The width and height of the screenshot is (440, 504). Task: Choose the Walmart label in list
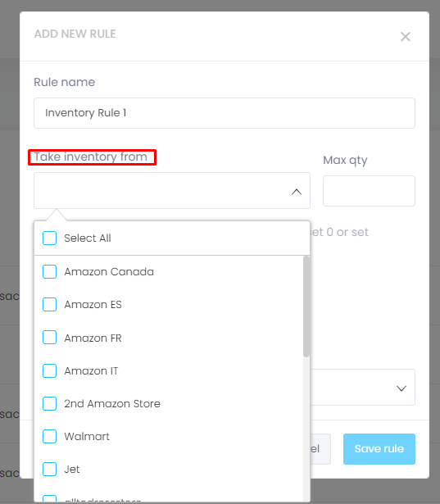(x=87, y=437)
